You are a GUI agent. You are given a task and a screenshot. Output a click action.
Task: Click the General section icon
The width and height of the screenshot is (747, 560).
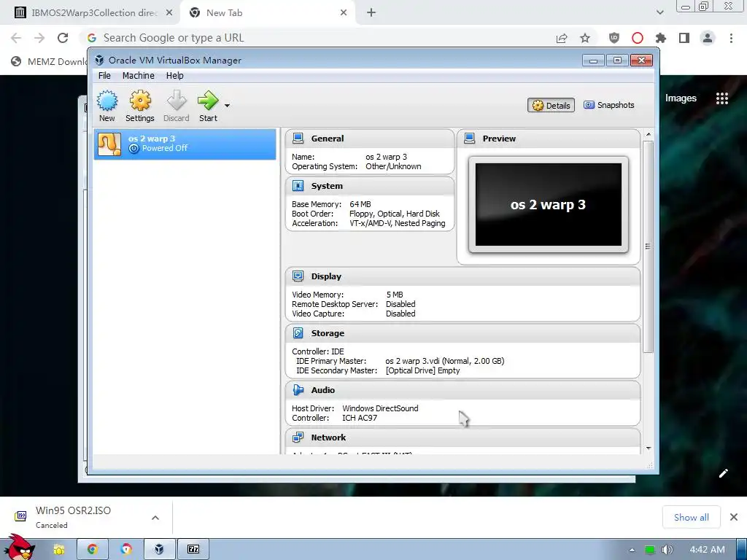(x=298, y=139)
